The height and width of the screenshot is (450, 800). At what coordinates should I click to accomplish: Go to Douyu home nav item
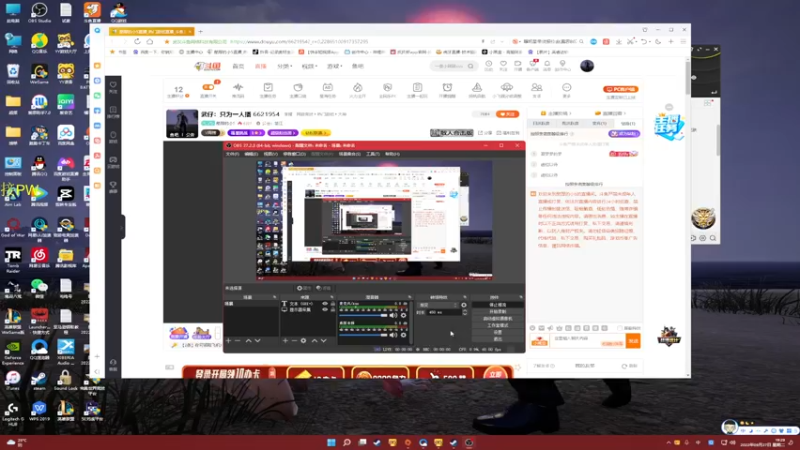tap(238, 66)
